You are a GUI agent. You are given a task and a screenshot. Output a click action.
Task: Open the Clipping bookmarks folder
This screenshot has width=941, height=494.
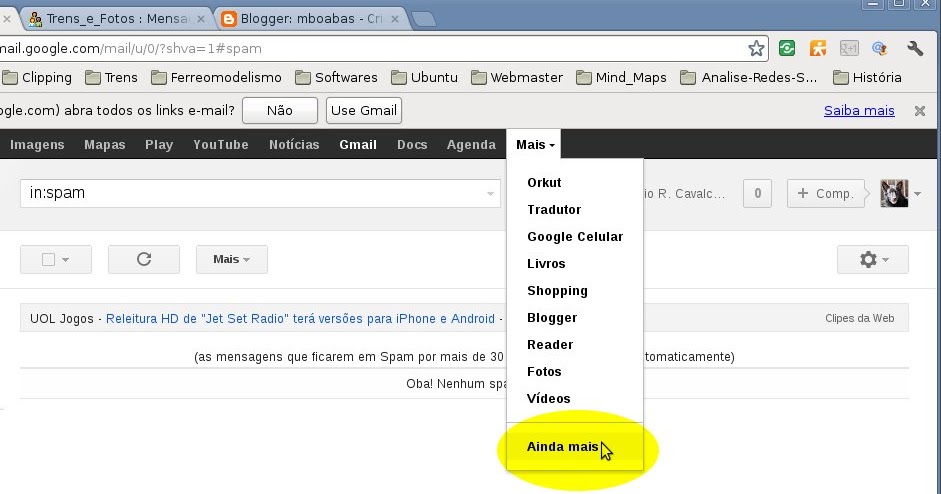pyautogui.click(x=37, y=77)
